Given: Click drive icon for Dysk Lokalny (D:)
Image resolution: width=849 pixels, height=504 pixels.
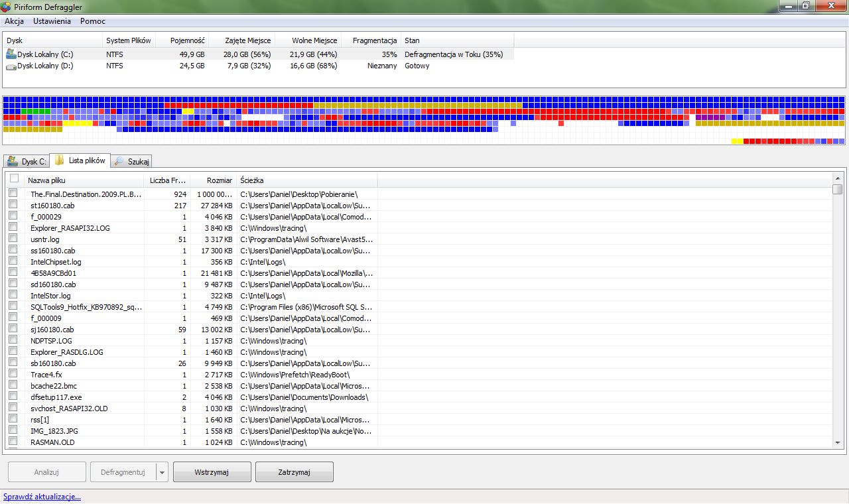Looking at the screenshot, I should tap(11, 66).
